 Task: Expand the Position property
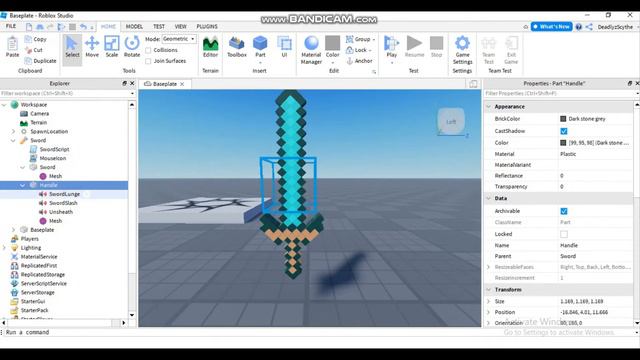(x=489, y=312)
